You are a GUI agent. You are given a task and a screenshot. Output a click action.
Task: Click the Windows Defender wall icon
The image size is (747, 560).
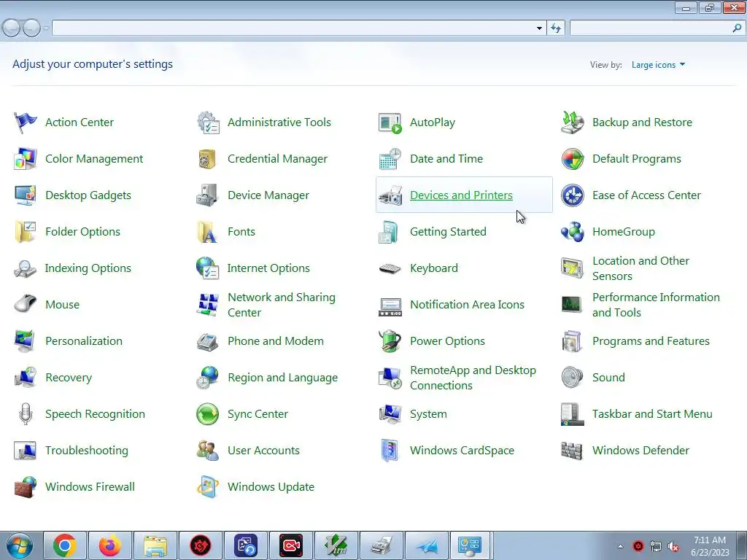click(572, 451)
